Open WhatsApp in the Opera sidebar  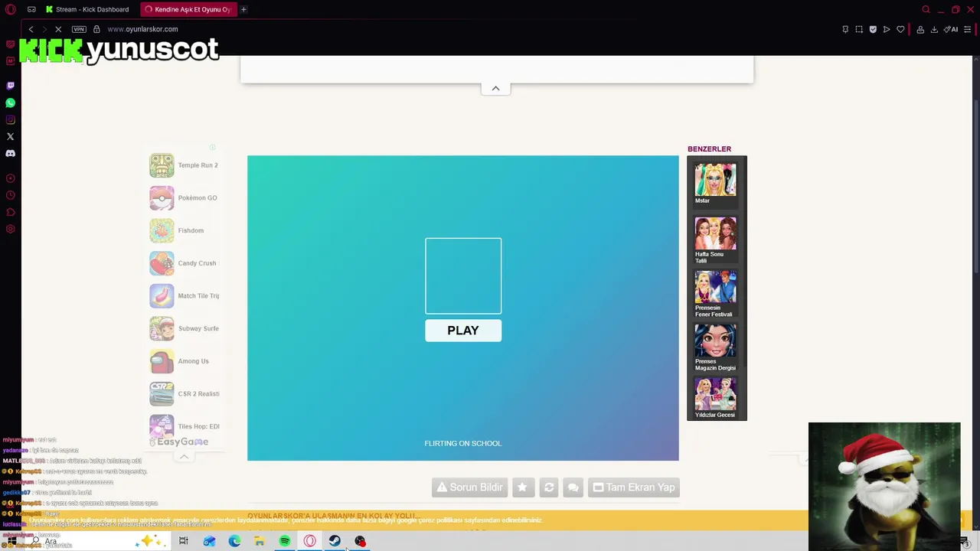[11, 103]
